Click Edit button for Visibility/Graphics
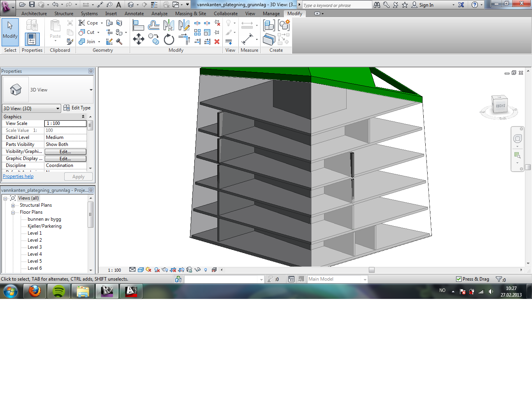This screenshot has width=532, height=397. [65, 152]
